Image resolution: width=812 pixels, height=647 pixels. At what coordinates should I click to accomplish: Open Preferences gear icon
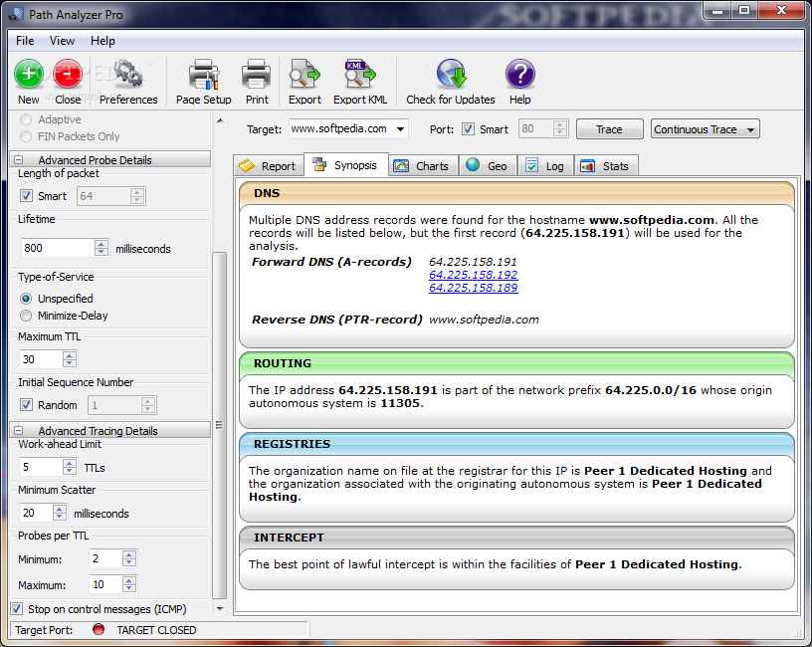tap(128, 74)
